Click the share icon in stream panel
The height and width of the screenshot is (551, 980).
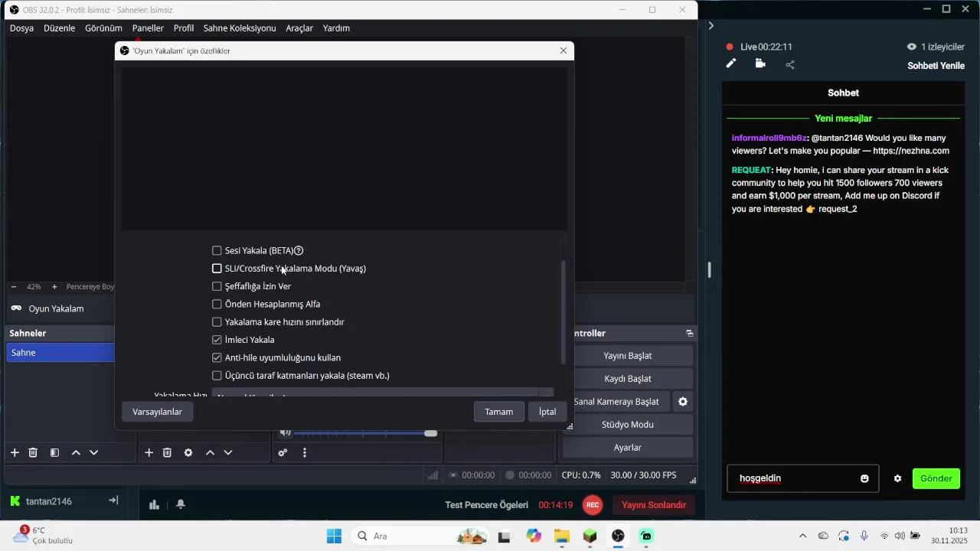[x=790, y=64]
